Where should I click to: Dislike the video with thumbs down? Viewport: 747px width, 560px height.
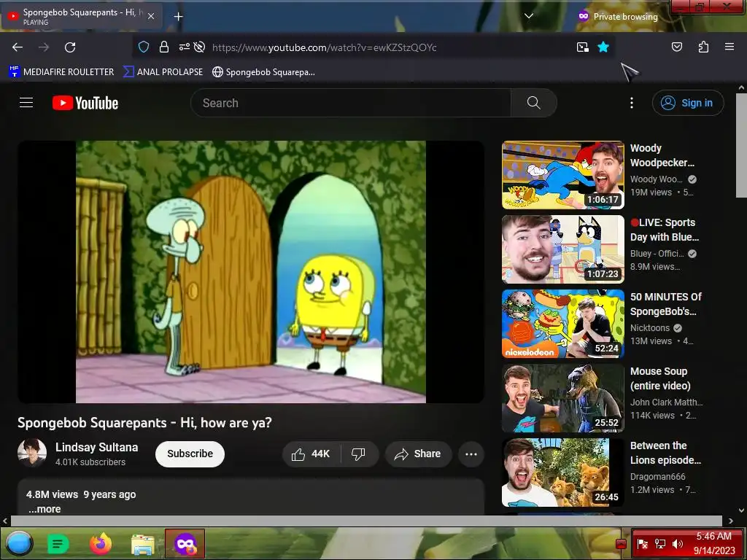pos(359,454)
